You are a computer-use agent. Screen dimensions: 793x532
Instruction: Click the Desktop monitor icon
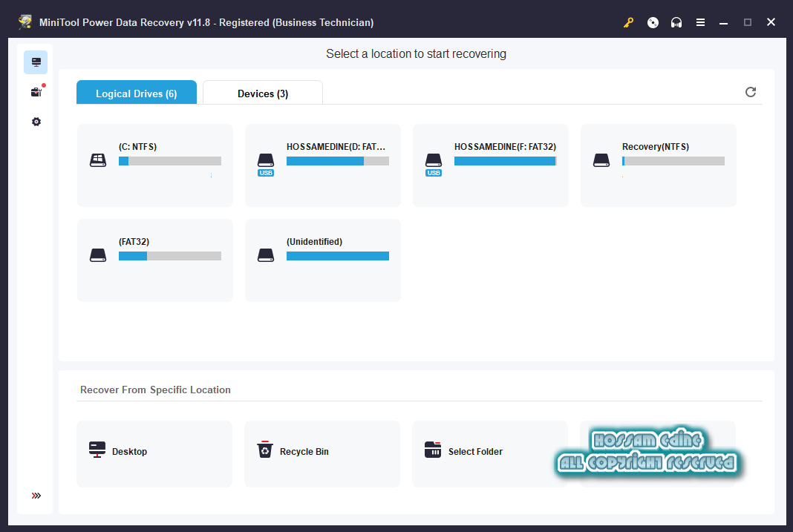coord(97,450)
